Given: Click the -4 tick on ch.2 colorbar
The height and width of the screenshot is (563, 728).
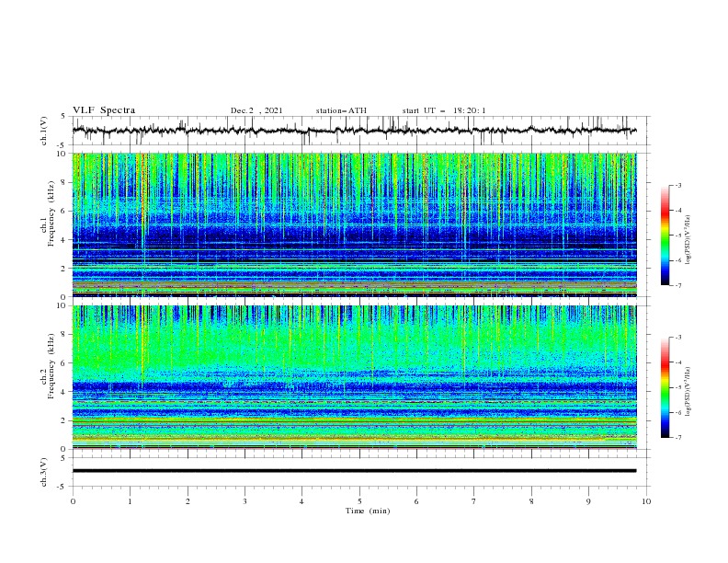Looking at the screenshot, I should (678, 362).
